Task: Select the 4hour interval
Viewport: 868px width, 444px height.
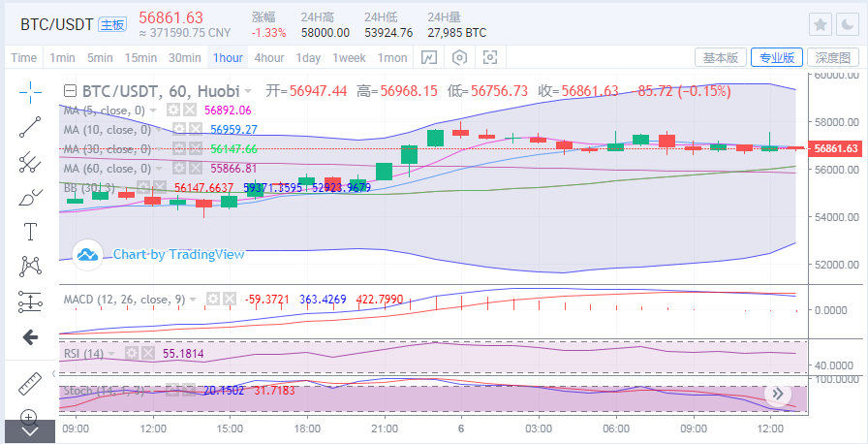Action: pyautogui.click(x=269, y=57)
